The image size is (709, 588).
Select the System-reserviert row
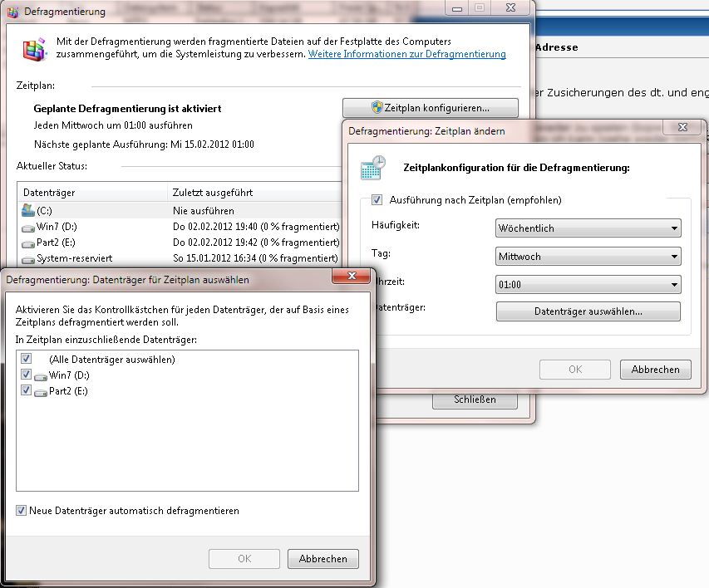coord(180,258)
